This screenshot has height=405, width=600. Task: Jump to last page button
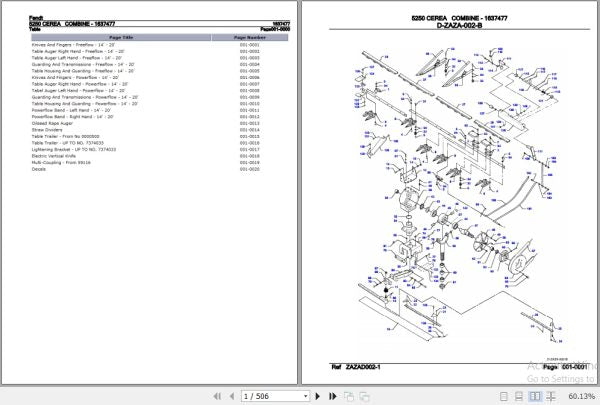333,396
